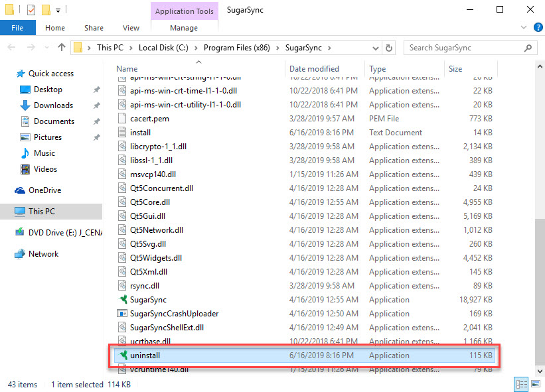
Task: Select file Qt5Concurrent.dll
Action: click(161, 188)
